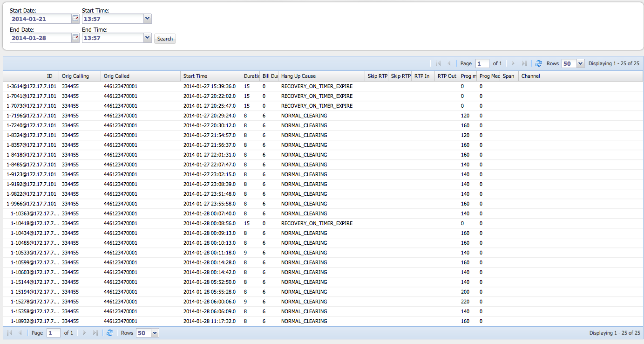
Task: Sort by the Hang Up Cause column
Action: pos(322,76)
